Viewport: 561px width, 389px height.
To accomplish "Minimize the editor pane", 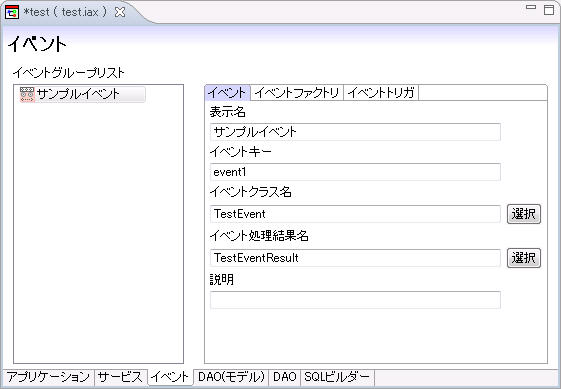I will 531,7.
